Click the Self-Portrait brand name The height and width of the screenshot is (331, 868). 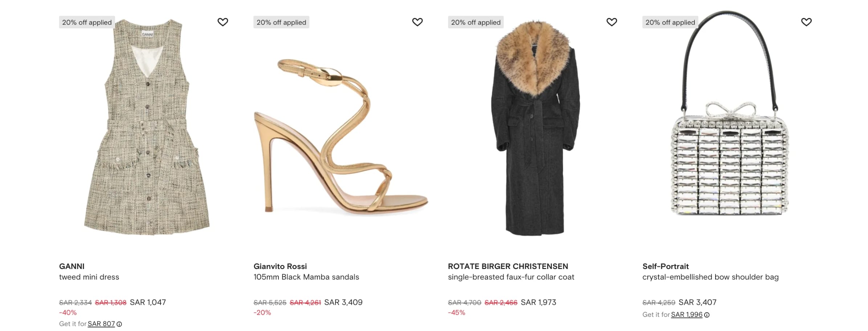click(665, 266)
